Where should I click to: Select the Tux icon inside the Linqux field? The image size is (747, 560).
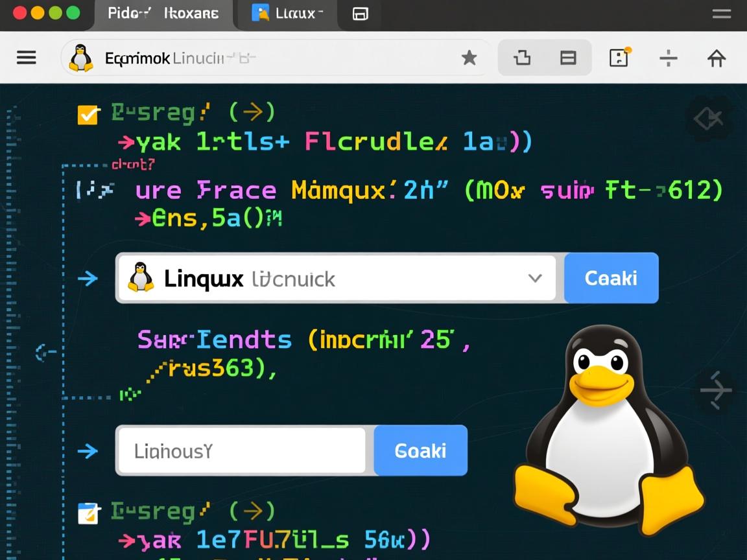pyautogui.click(x=141, y=278)
